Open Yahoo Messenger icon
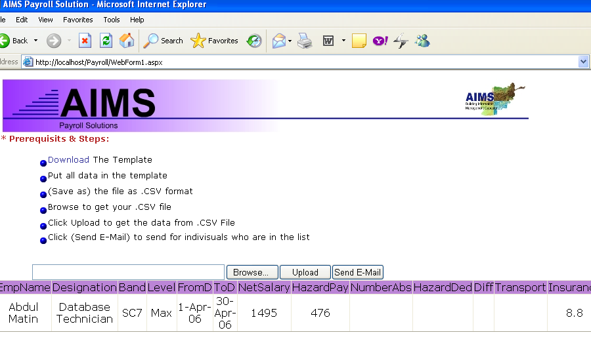The height and width of the screenshot is (364, 591). [x=380, y=41]
